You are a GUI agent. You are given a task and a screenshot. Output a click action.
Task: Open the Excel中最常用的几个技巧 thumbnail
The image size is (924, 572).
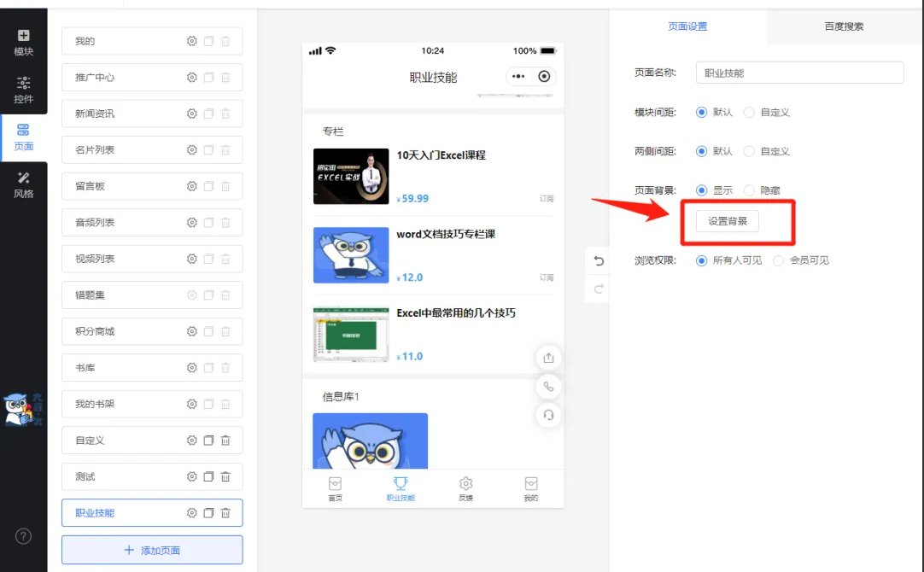click(351, 334)
